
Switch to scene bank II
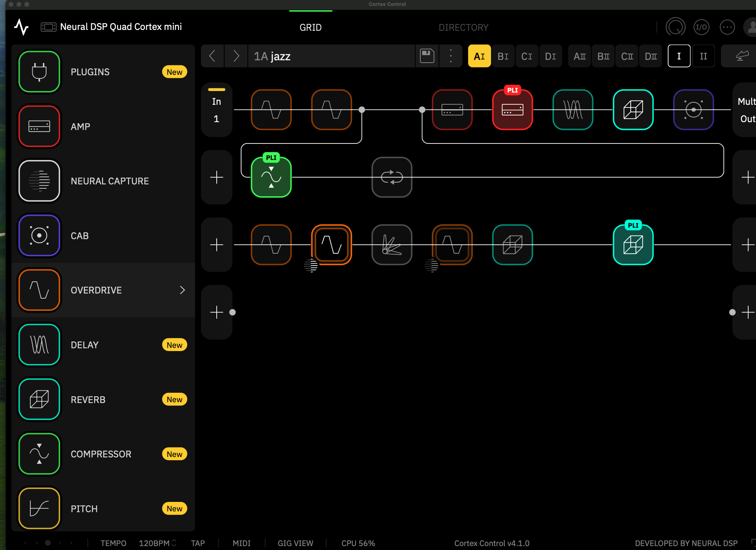[x=704, y=56]
